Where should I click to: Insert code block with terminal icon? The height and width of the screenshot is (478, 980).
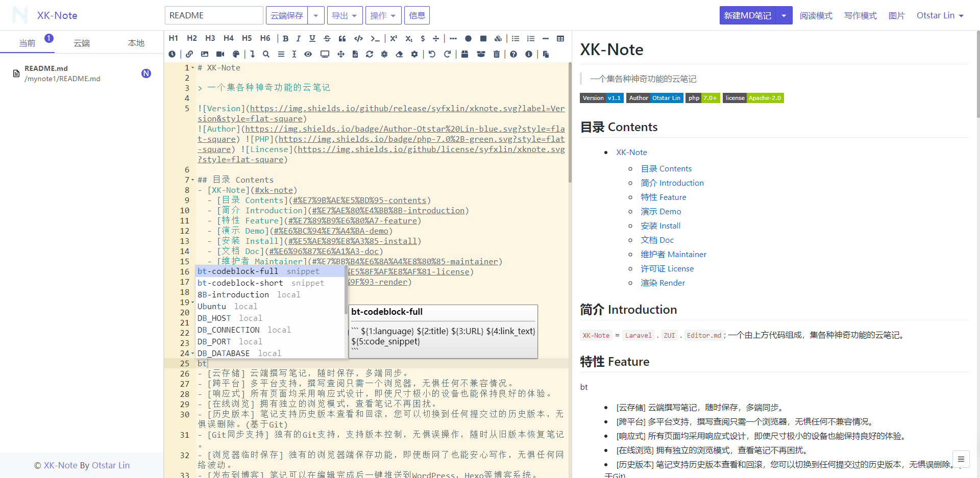point(375,38)
